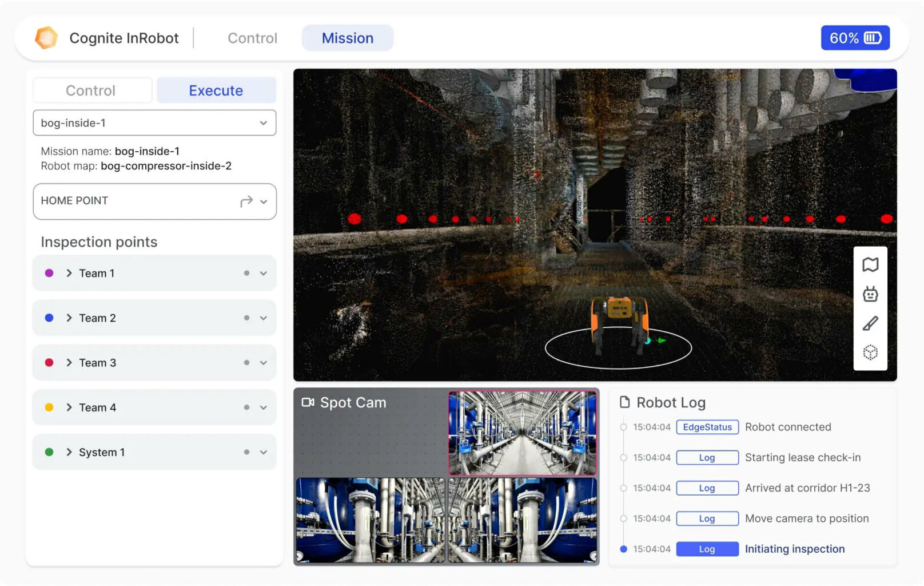
Task: Click the Spot Cam camera icon
Action: pos(308,402)
